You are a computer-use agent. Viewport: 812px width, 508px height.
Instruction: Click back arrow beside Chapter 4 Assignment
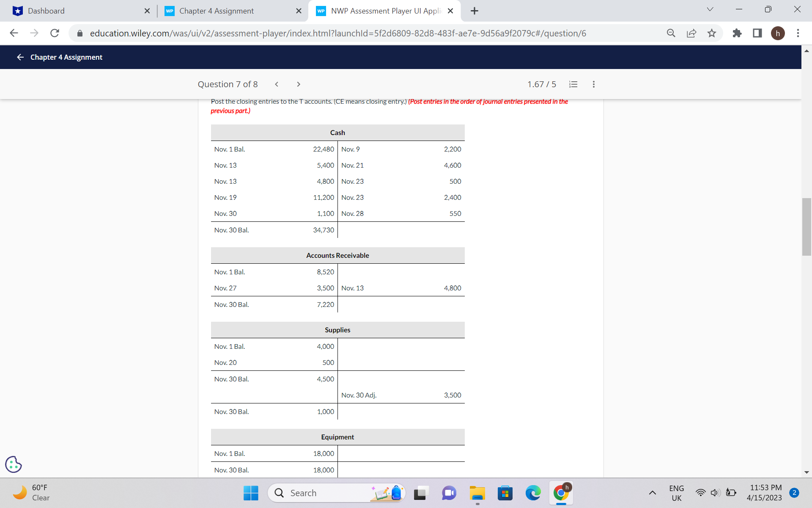point(20,57)
